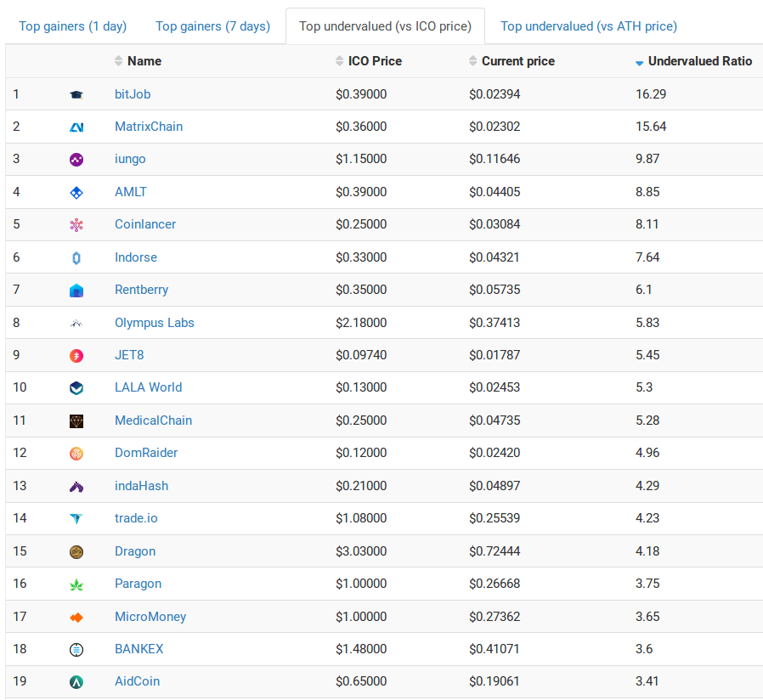Click Paragon current price $0.26668

click(495, 584)
